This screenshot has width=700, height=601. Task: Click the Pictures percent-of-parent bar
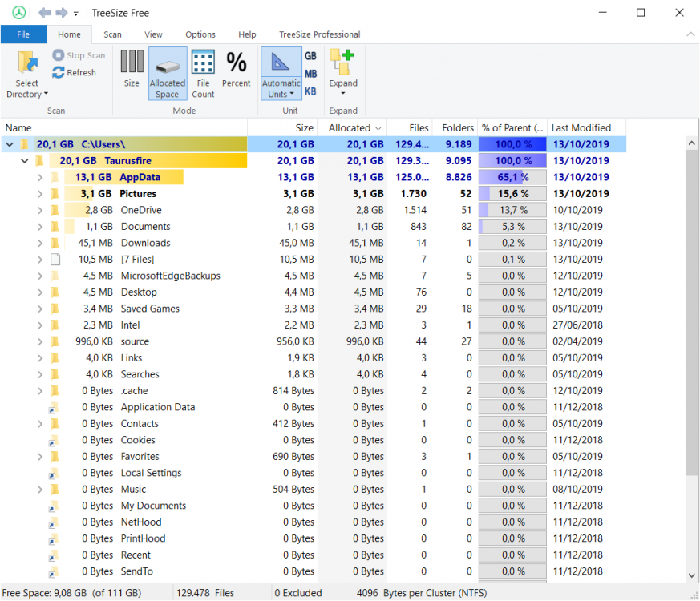512,194
